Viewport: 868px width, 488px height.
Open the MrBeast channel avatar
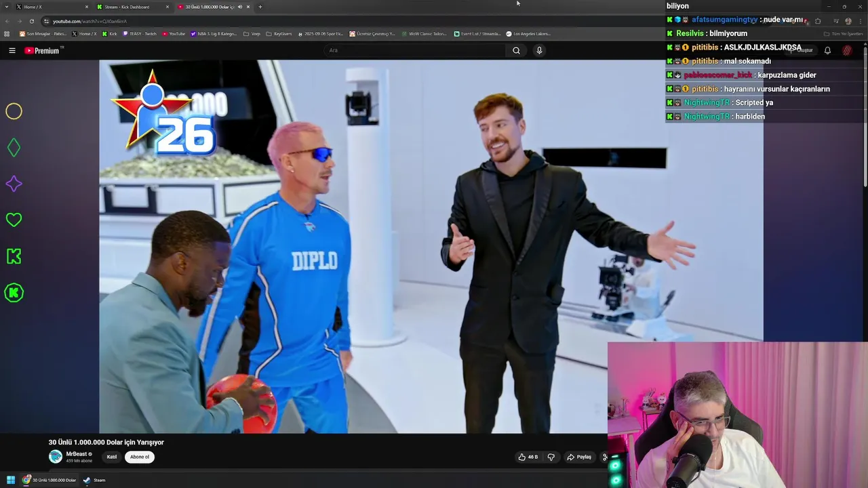pyautogui.click(x=56, y=456)
